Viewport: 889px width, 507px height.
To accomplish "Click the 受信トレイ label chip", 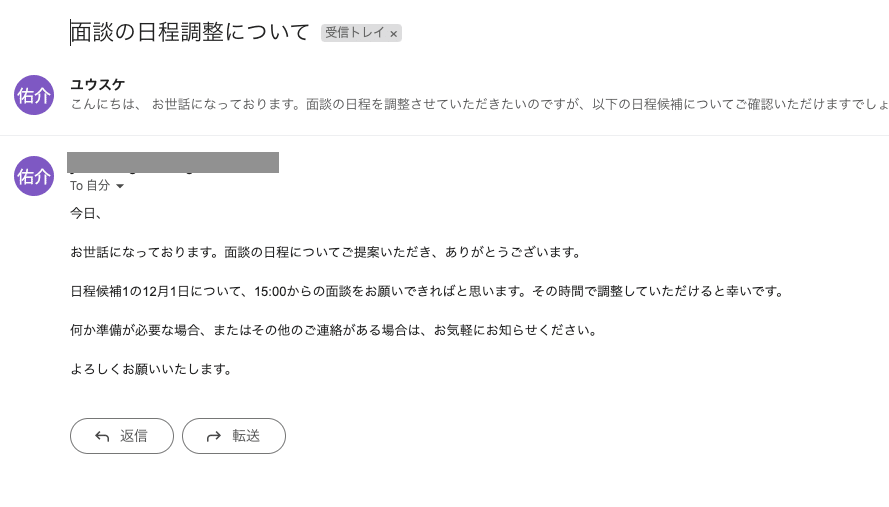I will coord(354,33).
